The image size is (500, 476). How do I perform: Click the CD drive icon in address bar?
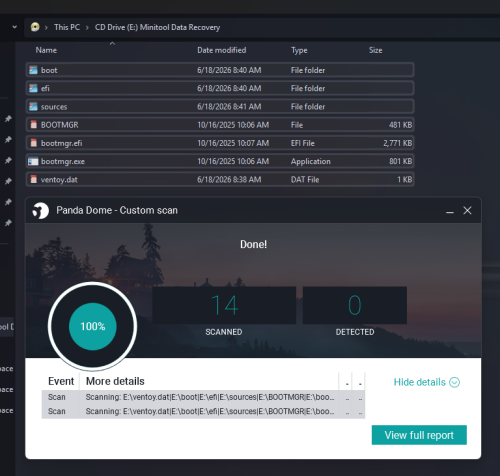coord(35,27)
